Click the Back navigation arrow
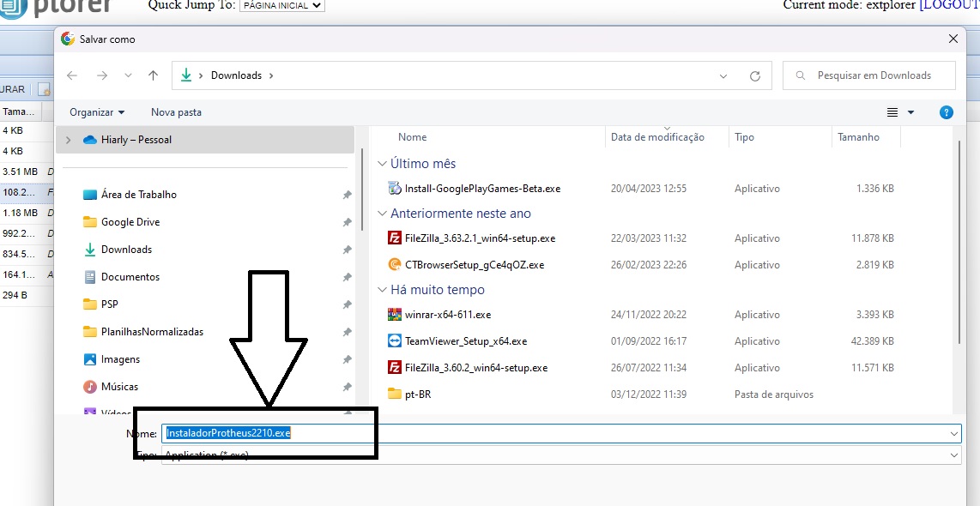The width and height of the screenshot is (980, 506). coord(72,75)
